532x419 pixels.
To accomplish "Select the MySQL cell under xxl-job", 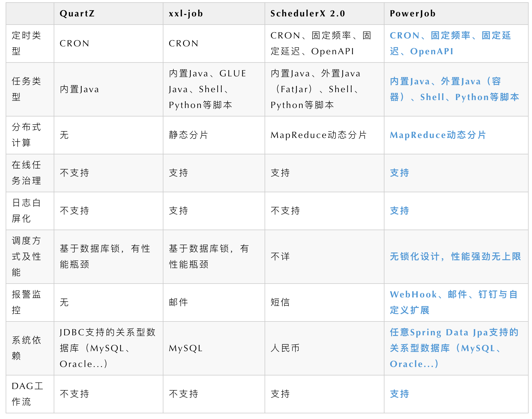I will pyautogui.click(x=185, y=348).
